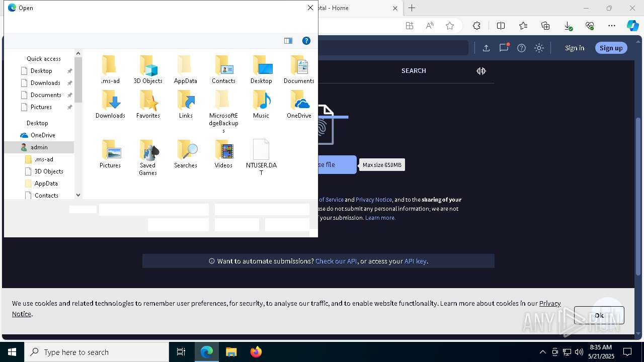The image size is (644, 362).
Task: Click the upload icon in VirusTotal header
Action: click(486, 48)
